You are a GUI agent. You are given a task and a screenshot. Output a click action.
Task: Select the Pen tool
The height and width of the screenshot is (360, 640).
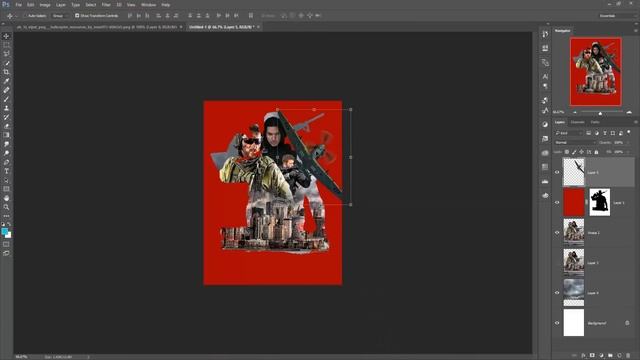click(6, 162)
